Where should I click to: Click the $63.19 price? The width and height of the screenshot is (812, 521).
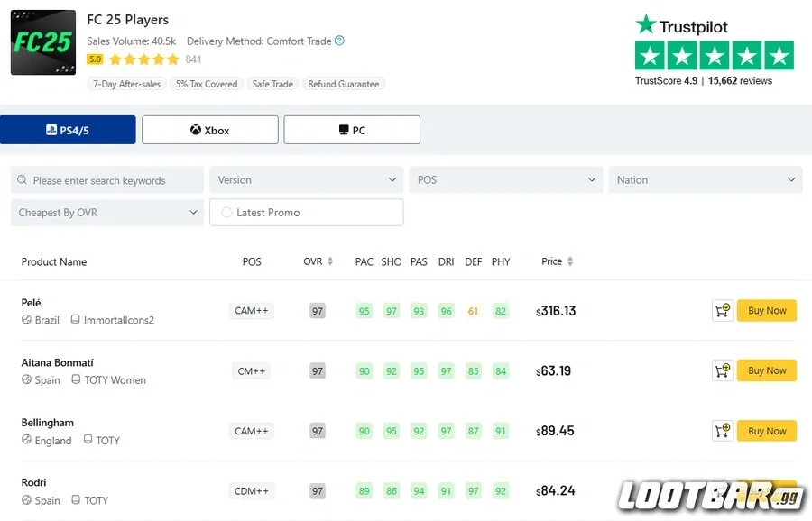[553, 371]
